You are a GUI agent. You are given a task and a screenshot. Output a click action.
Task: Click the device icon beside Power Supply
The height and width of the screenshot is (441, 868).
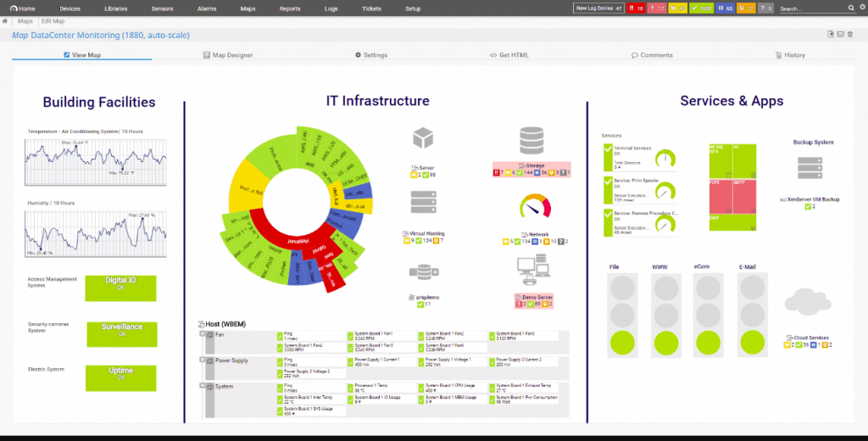210,360
